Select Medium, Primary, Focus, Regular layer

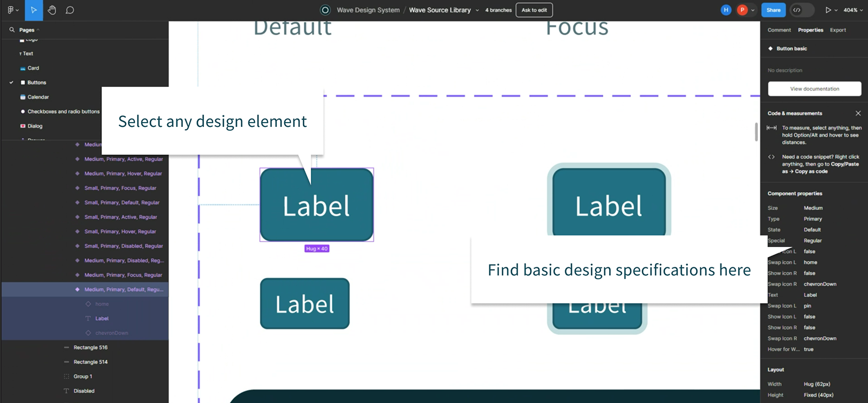(123, 275)
